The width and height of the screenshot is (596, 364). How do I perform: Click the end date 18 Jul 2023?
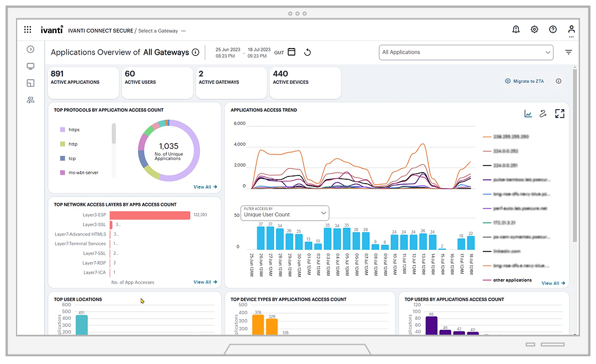[x=259, y=52]
